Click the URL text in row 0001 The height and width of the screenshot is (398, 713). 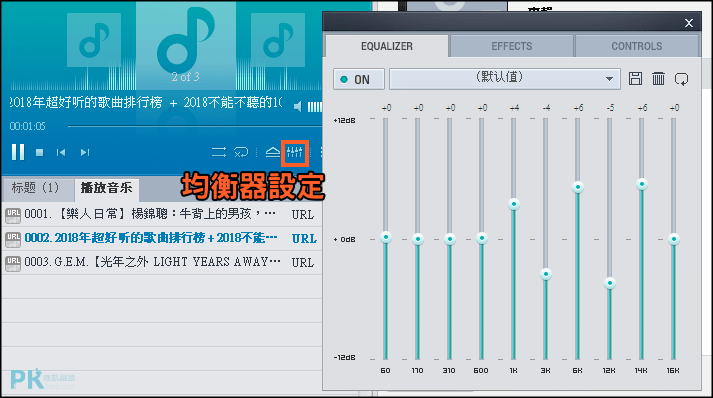pos(302,215)
